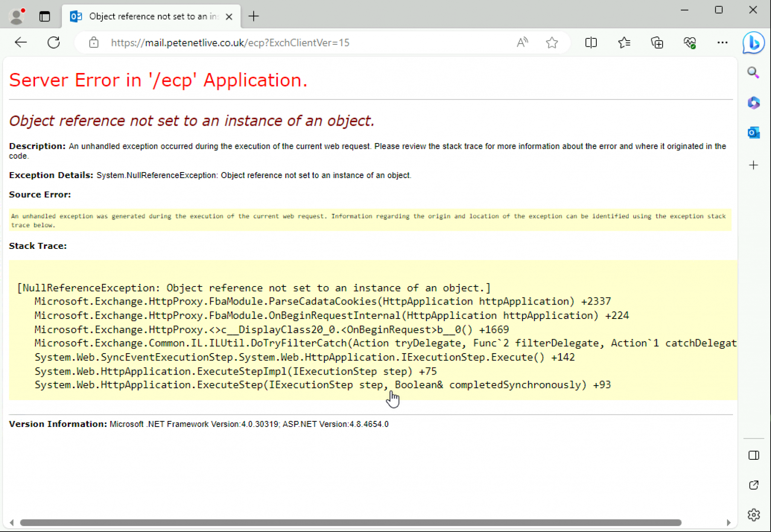Image resolution: width=771 pixels, height=532 pixels.
Task: Enter split screen view
Action: 591,43
